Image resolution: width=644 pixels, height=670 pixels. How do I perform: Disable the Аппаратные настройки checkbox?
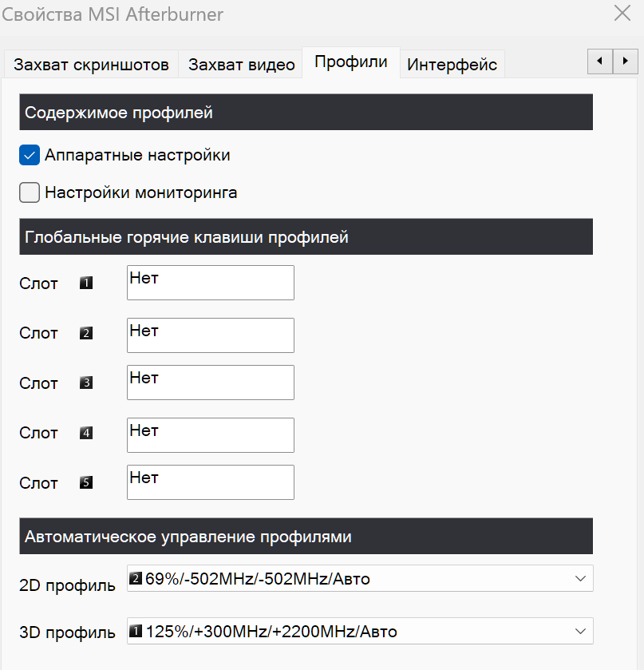(x=29, y=155)
